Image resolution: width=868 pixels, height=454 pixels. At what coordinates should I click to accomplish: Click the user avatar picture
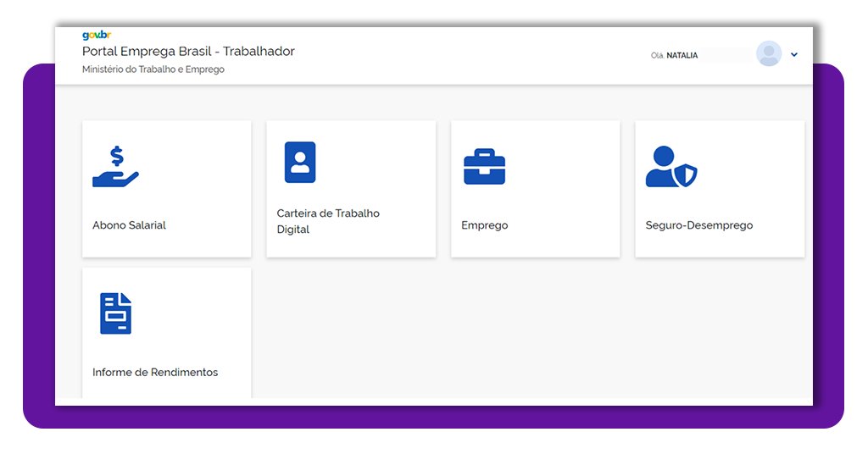pos(769,54)
